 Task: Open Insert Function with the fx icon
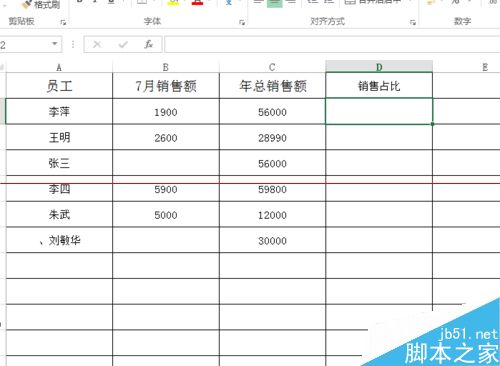coord(148,44)
